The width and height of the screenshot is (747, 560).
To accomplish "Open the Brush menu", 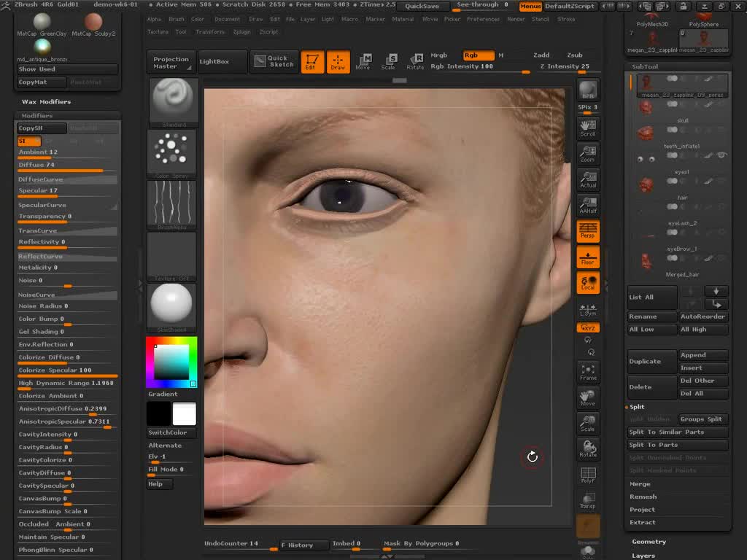I will [177, 19].
